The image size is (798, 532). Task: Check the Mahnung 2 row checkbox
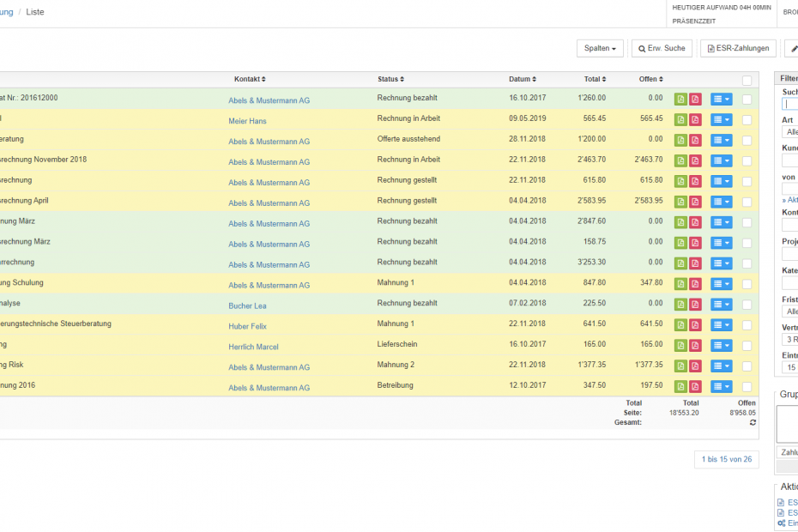pyautogui.click(x=747, y=366)
